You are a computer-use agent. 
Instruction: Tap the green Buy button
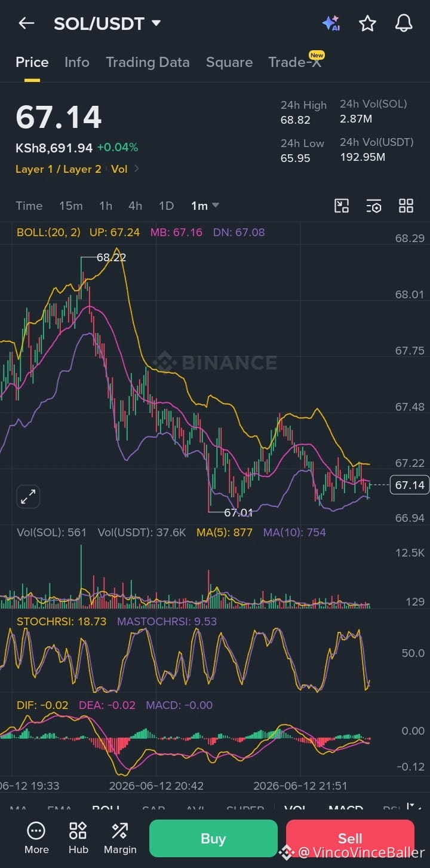click(213, 838)
